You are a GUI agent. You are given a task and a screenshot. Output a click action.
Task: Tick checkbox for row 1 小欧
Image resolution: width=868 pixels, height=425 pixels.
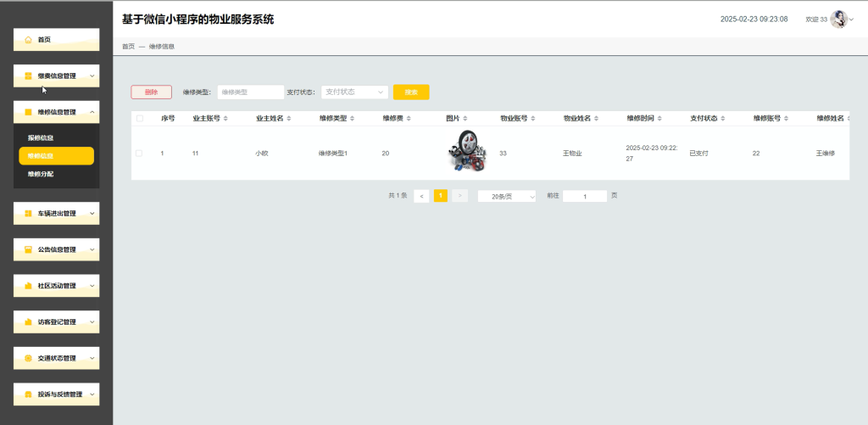(139, 154)
